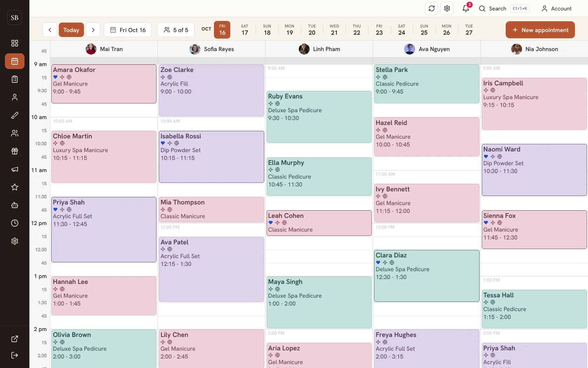Image resolution: width=588 pixels, height=368 pixels.
Task: Click heart icon on Isabella Rossi appointment
Action: [x=163, y=143]
